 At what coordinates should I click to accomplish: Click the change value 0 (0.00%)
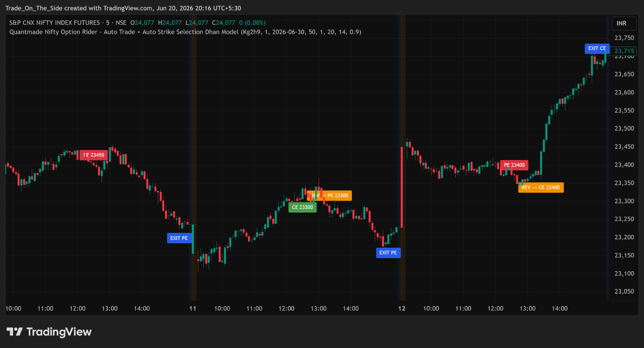pyautogui.click(x=252, y=23)
